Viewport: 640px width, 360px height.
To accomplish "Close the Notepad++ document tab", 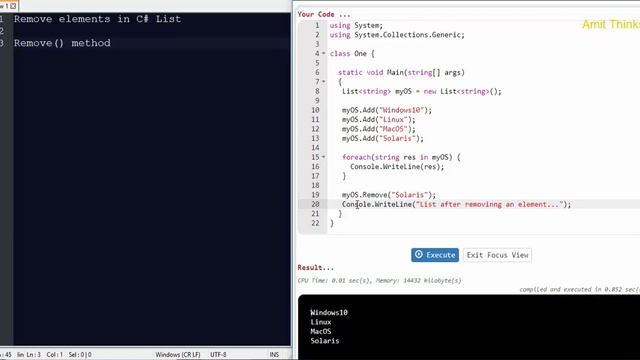I will (x=13, y=6).
